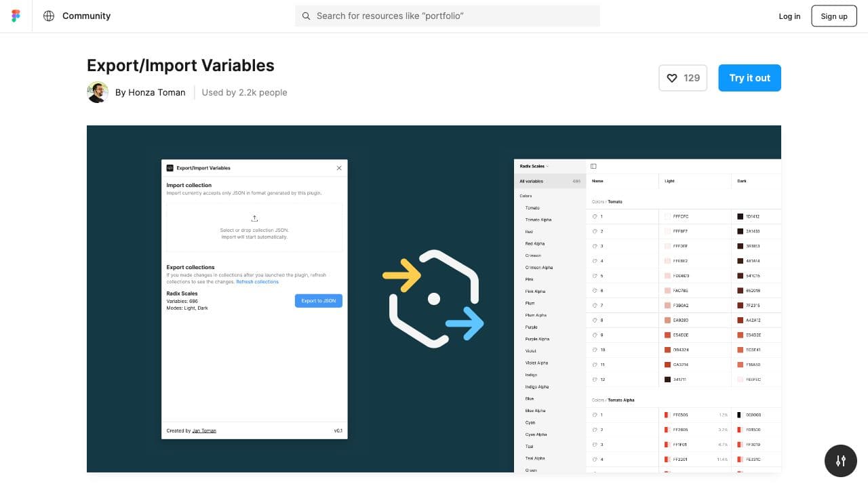Select the Crimson group in the sidebar
Viewport: 868px width, 488px height.
pyautogui.click(x=533, y=256)
